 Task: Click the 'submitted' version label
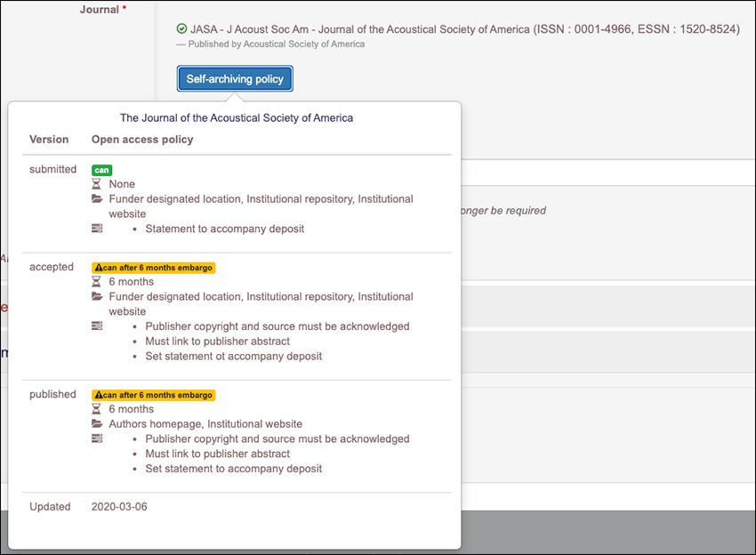click(x=53, y=169)
